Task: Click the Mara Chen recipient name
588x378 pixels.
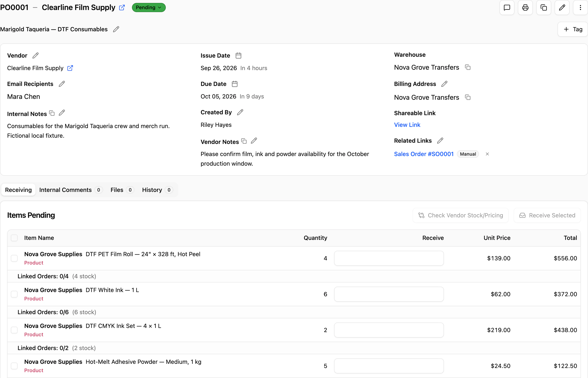Action: (x=24, y=97)
